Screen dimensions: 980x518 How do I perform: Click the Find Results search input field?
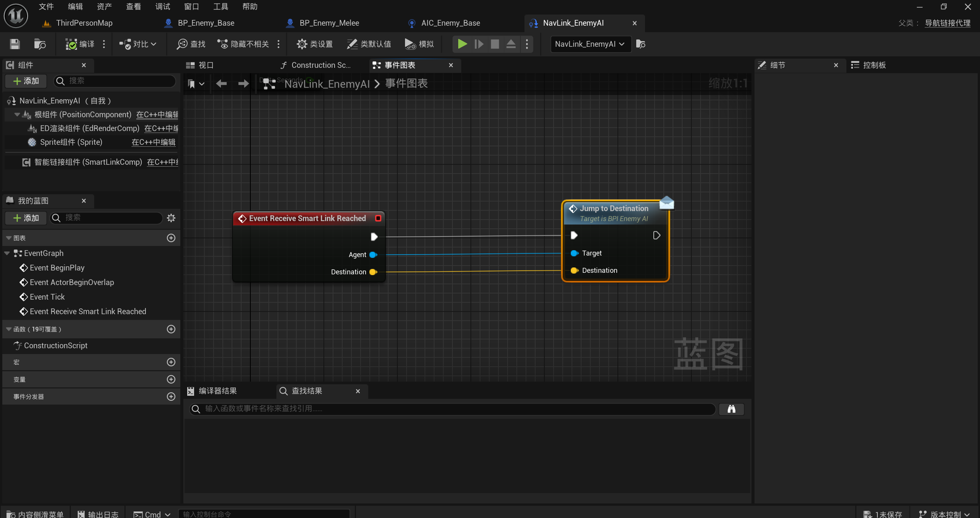pyautogui.click(x=452, y=409)
